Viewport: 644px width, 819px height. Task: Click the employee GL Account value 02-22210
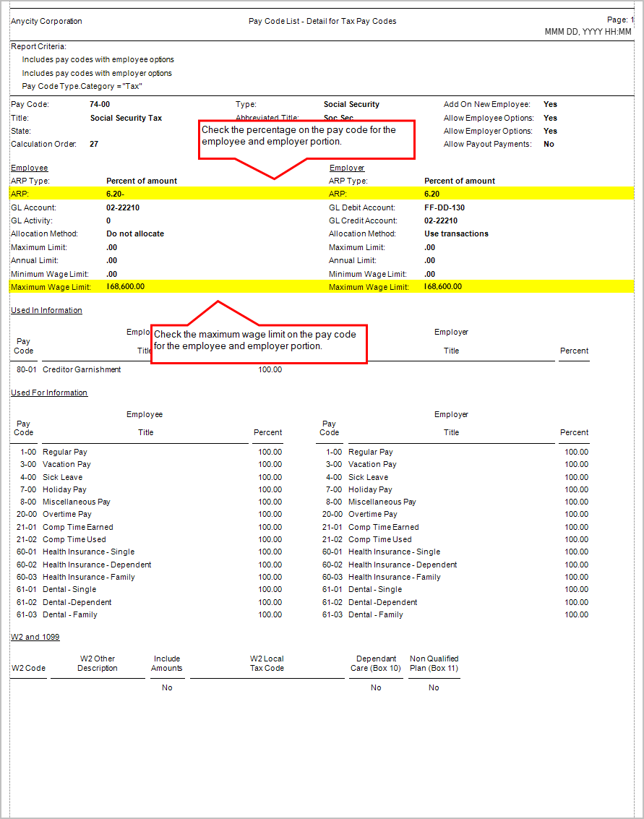tap(123, 208)
